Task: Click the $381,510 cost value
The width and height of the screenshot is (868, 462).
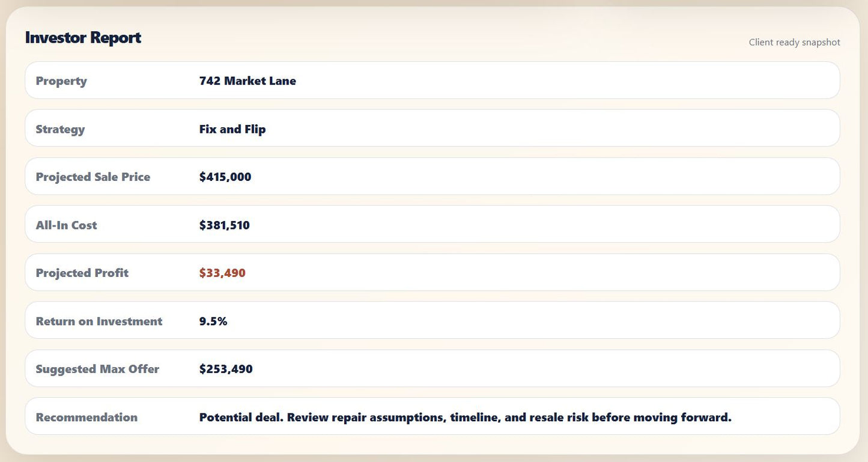Action: click(x=225, y=225)
